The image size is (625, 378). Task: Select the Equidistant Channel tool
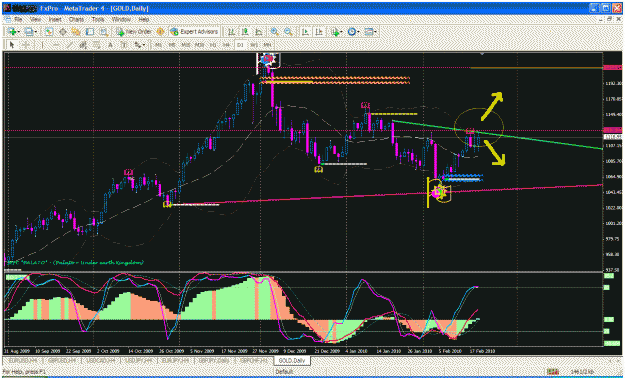[x=83, y=45]
